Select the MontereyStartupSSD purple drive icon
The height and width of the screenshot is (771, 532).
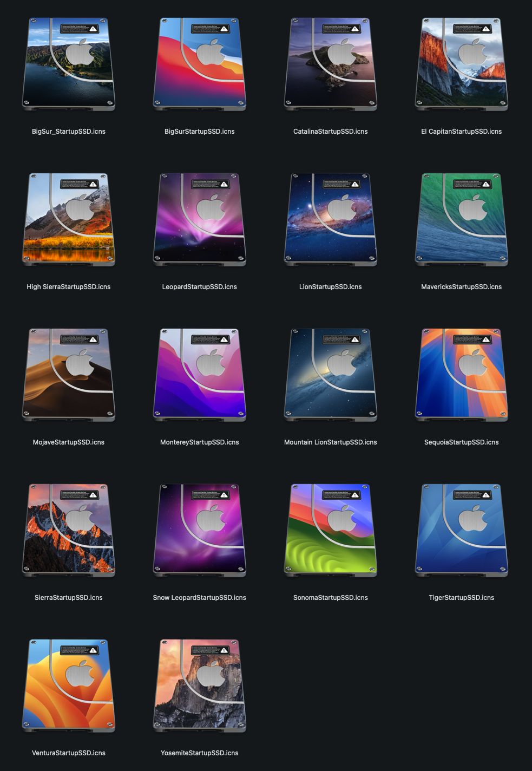point(200,375)
